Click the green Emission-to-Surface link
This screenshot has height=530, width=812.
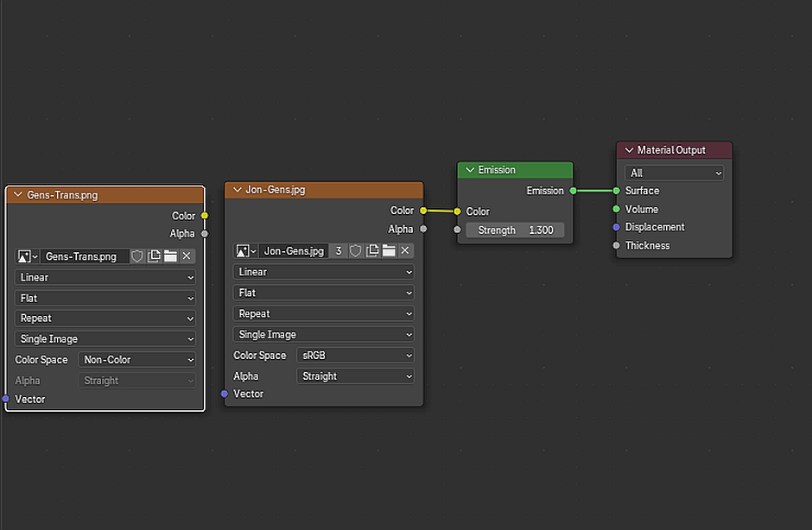[x=594, y=191]
